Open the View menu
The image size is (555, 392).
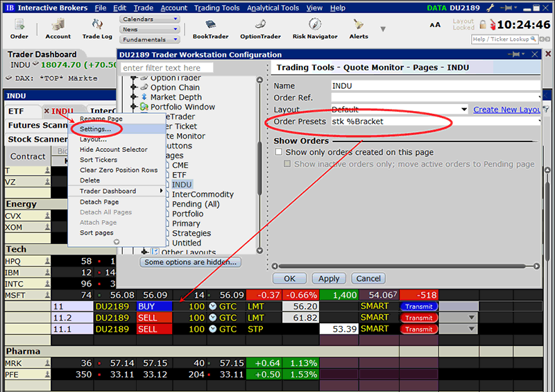pos(314,8)
